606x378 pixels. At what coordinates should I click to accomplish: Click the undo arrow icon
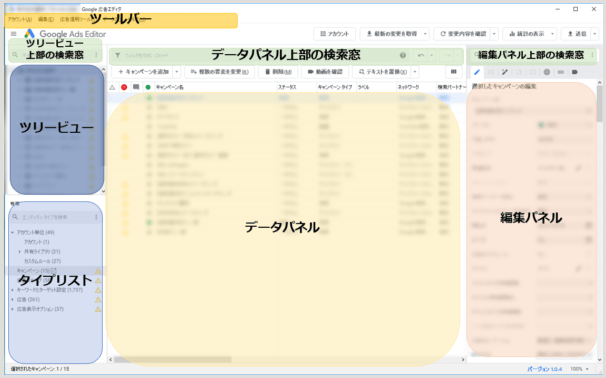coord(421,55)
